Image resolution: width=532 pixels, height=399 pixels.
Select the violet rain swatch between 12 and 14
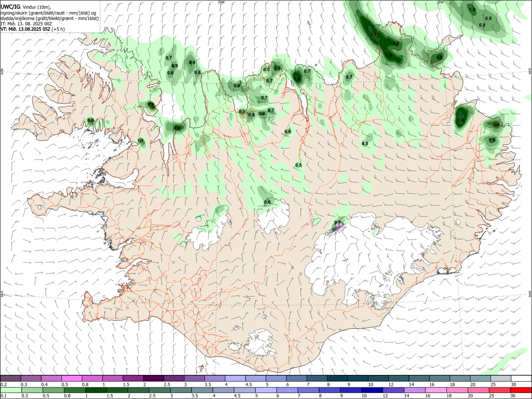click(x=393, y=390)
